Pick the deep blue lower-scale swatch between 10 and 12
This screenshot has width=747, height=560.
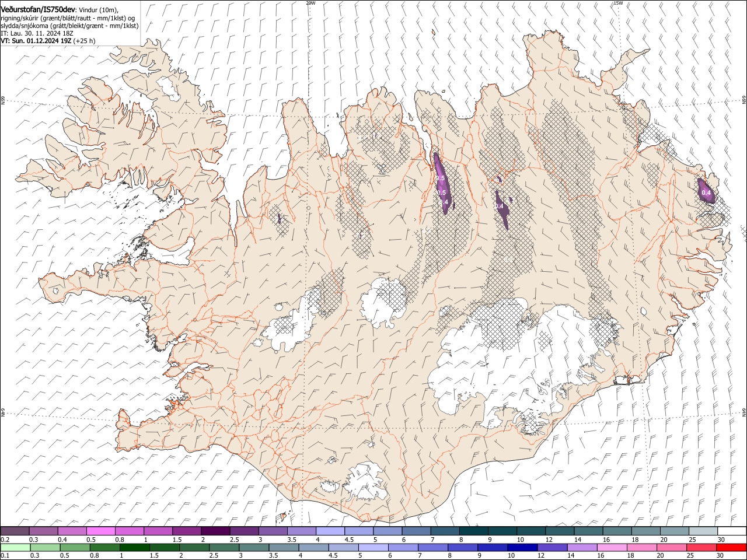(521, 547)
